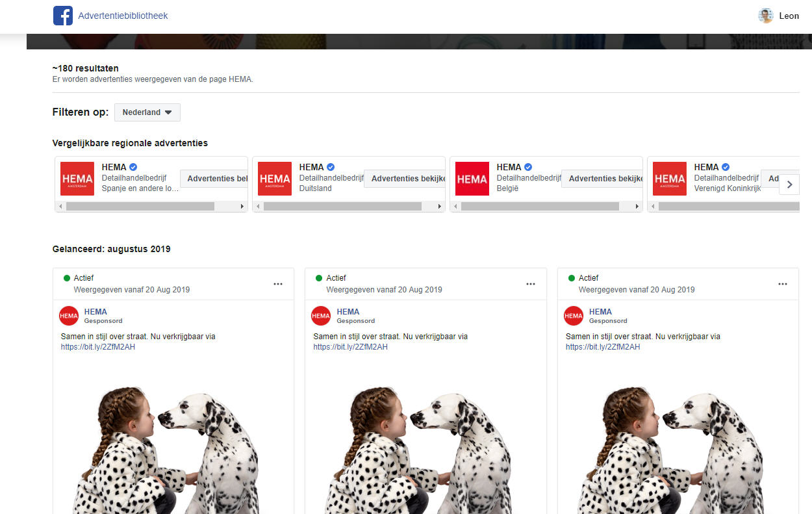
Task: Click the HEMA name on the Duitsland card
Action: pos(312,167)
